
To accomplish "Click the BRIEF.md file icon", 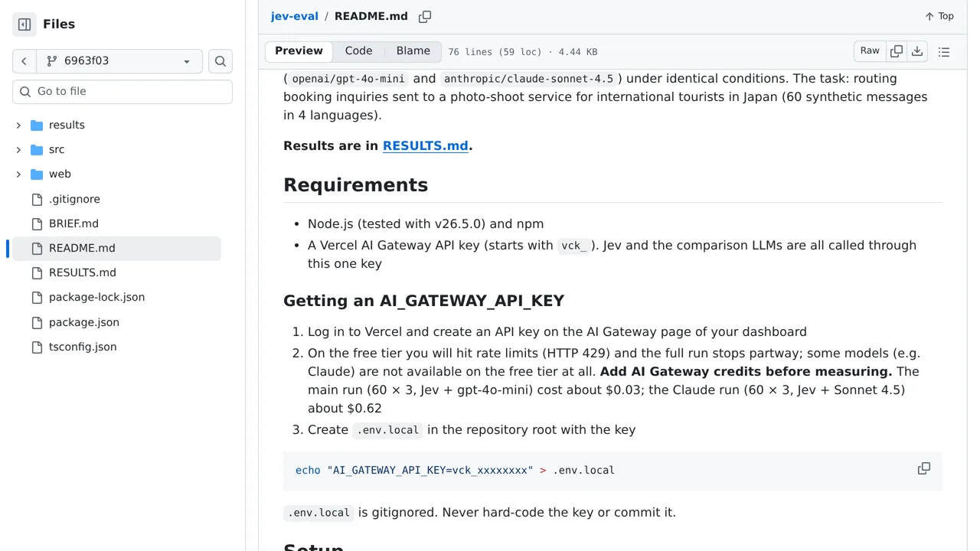I will point(37,223).
